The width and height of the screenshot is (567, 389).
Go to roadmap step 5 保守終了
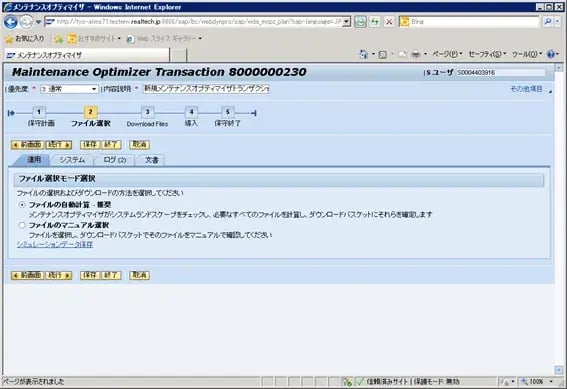(228, 112)
